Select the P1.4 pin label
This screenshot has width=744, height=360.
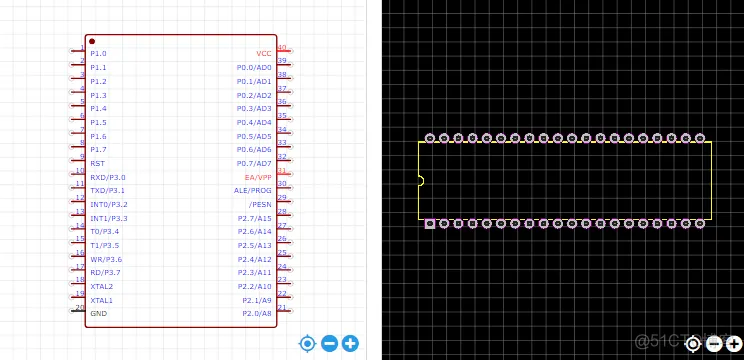(98, 109)
